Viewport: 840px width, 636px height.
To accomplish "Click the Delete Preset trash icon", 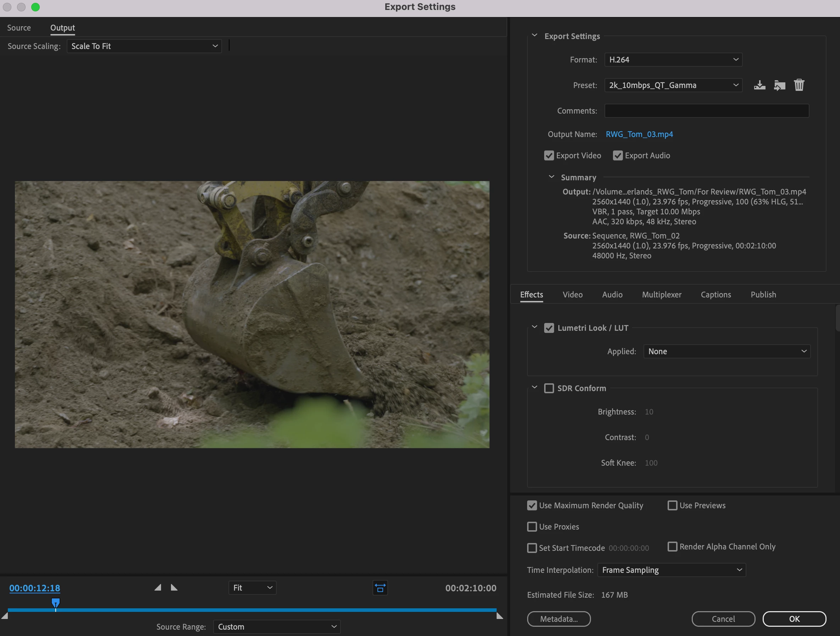I will point(799,85).
